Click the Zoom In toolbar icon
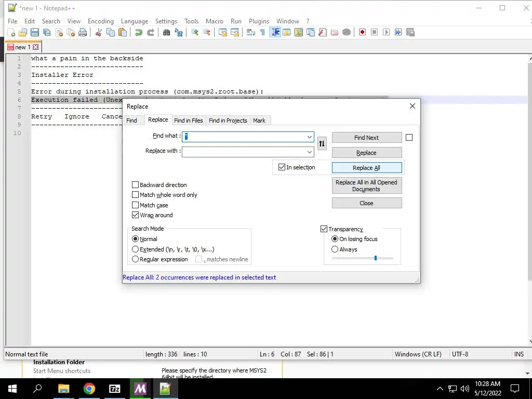This screenshot has width=532, height=399. point(195,32)
